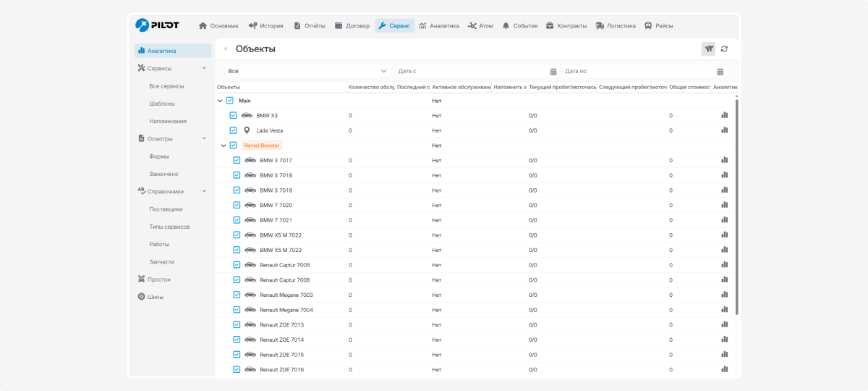The width and height of the screenshot is (868, 391).
Task: Go to Поставщики in sidebar
Action: (166, 209)
